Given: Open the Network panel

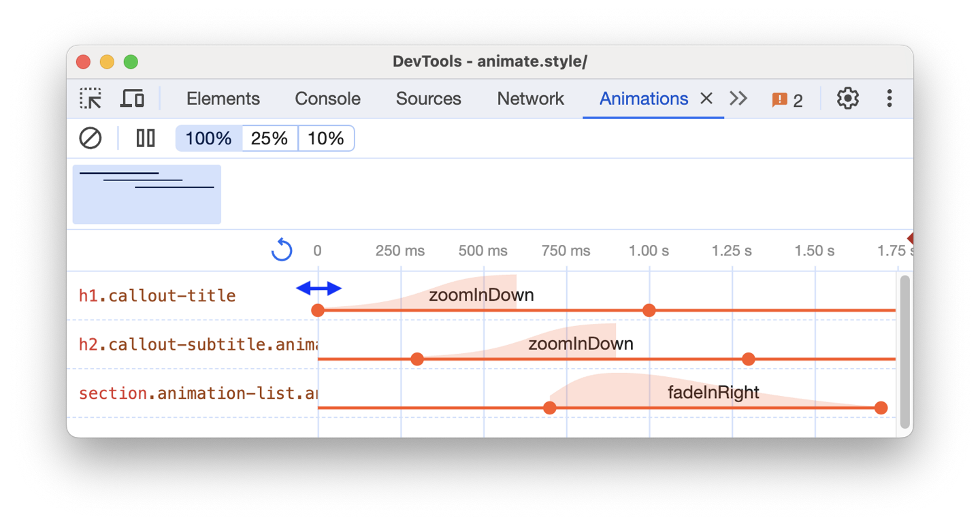Looking at the screenshot, I should click(x=530, y=98).
